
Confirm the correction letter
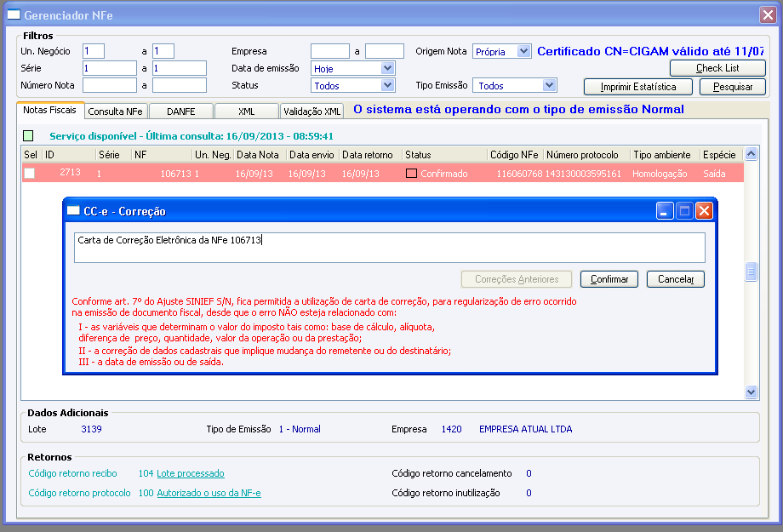pos(609,279)
